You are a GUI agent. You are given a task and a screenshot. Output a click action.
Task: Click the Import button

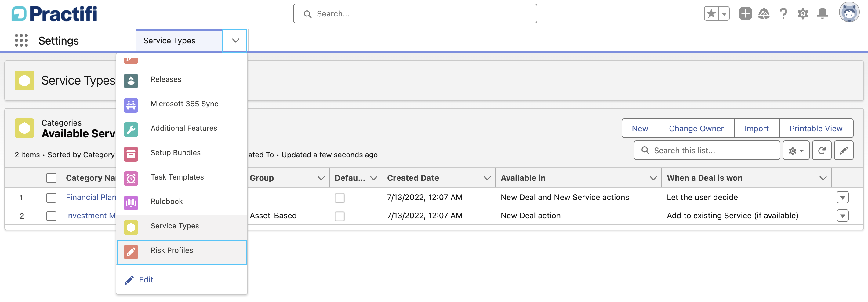tap(757, 129)
